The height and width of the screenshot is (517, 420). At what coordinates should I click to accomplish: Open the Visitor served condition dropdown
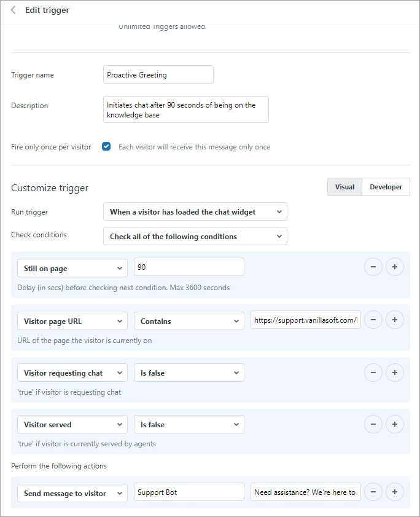click(72, 424)
